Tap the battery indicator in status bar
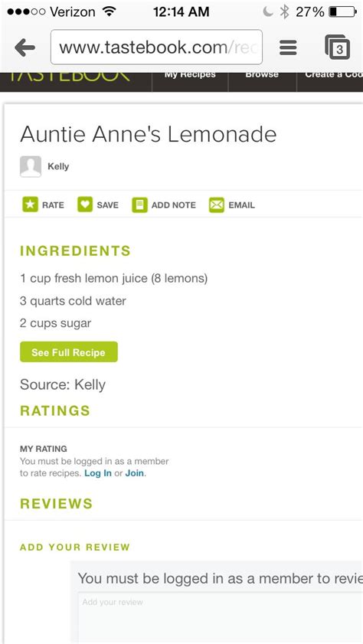 [342, 12]
